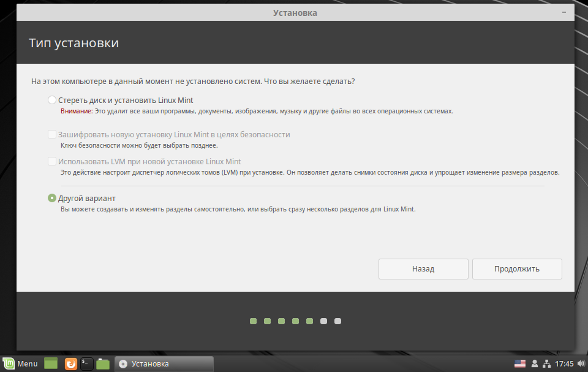
Task: Select «Стереть диск и установить Linux Mint»
Action: coord(51,99)
